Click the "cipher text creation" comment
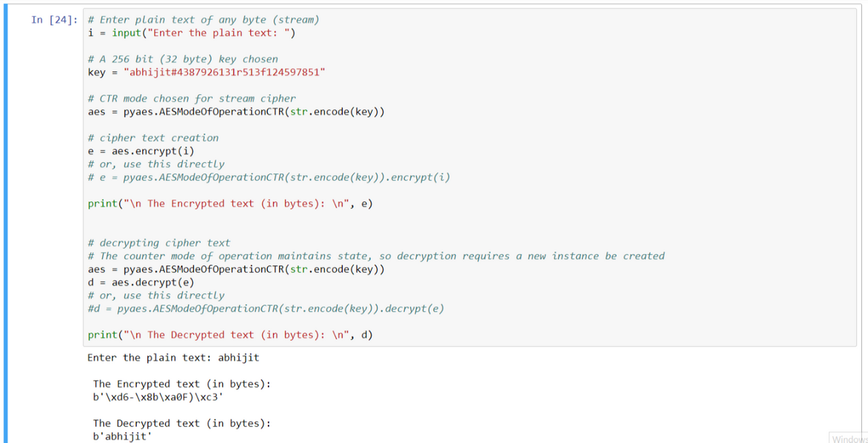868x443 pixels. tap(153, 138)
